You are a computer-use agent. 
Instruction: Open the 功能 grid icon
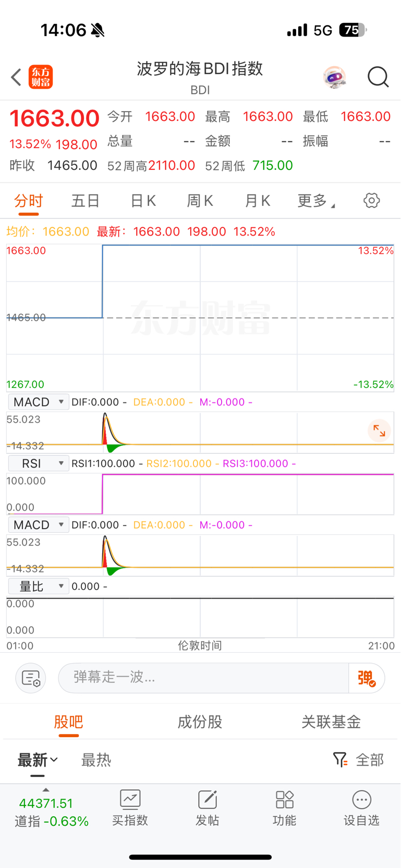[284, 799]
